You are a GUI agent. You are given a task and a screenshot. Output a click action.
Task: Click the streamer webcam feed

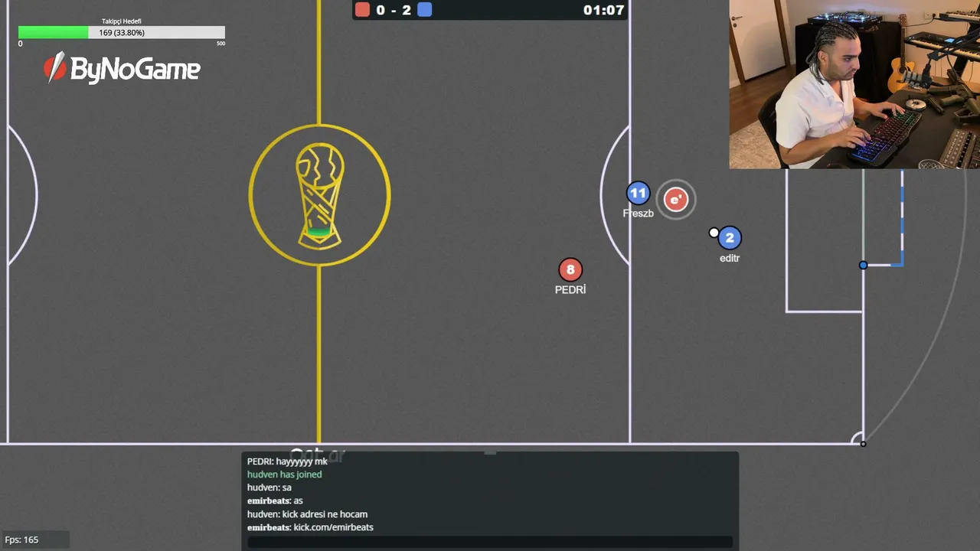(x=854, y=84)
